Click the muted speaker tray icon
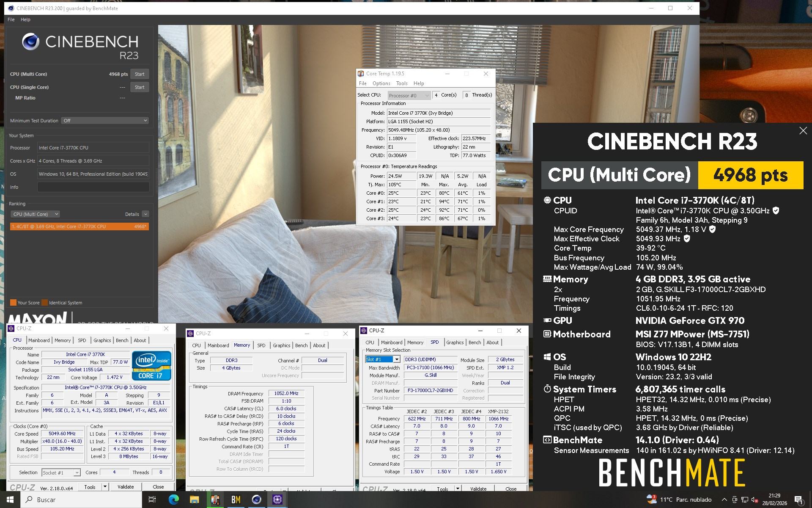Image resolution: width=812 pixels, height=508 pixels. click(x=754, y=500)
